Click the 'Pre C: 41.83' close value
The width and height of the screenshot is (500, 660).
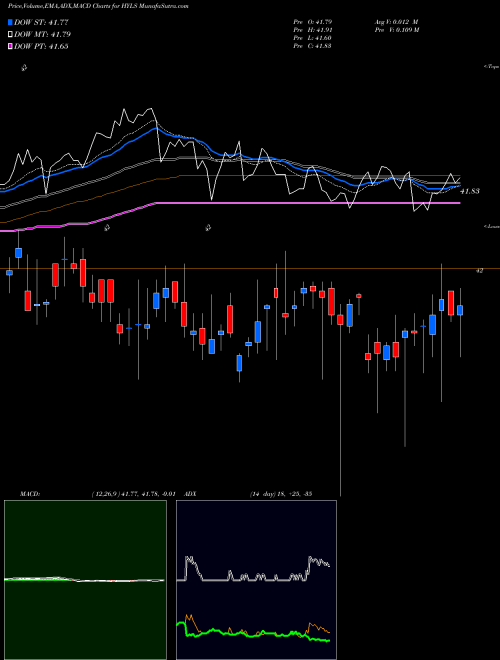pyautogui.click(x=313, y=46)
